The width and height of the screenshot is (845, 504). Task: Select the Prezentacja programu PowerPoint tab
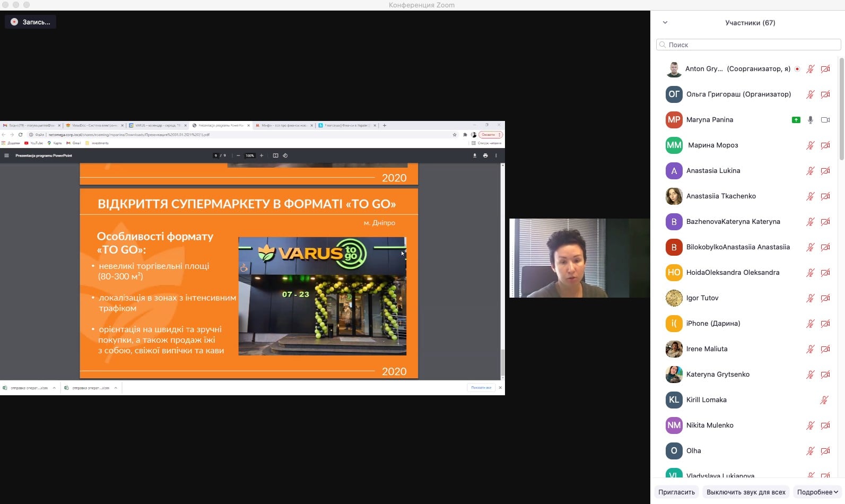221,126
